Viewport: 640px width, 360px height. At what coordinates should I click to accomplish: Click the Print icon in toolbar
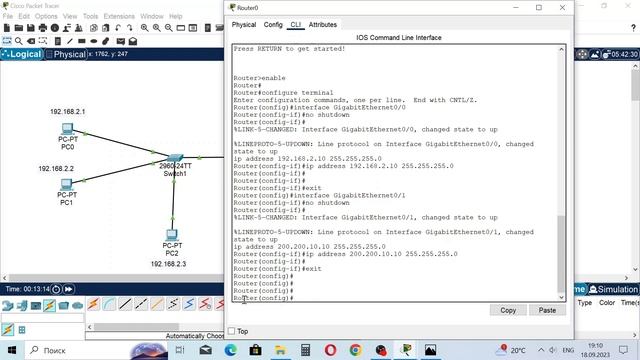(x=42, y=28)
